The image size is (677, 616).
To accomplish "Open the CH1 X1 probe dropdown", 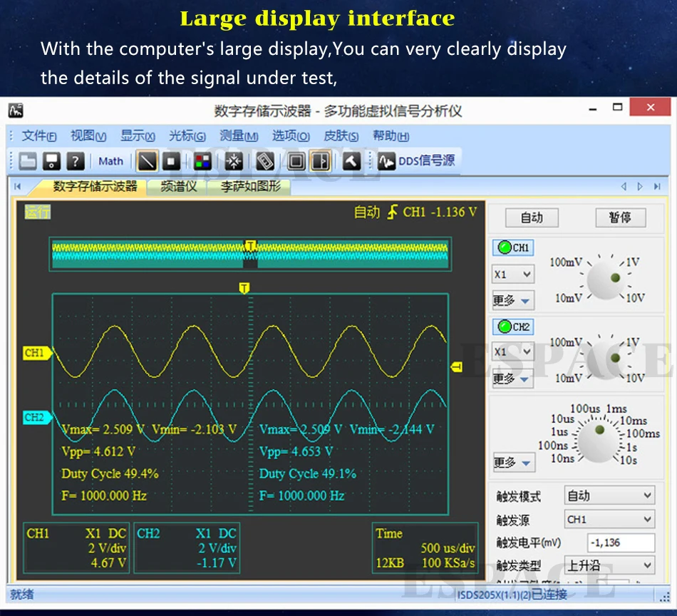I will [x=513, y=274].
